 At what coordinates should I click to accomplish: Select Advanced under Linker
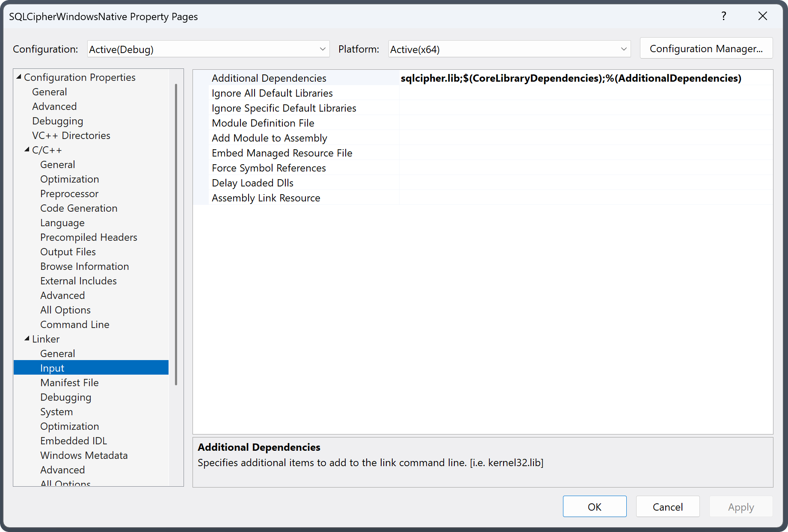point(62,470)
